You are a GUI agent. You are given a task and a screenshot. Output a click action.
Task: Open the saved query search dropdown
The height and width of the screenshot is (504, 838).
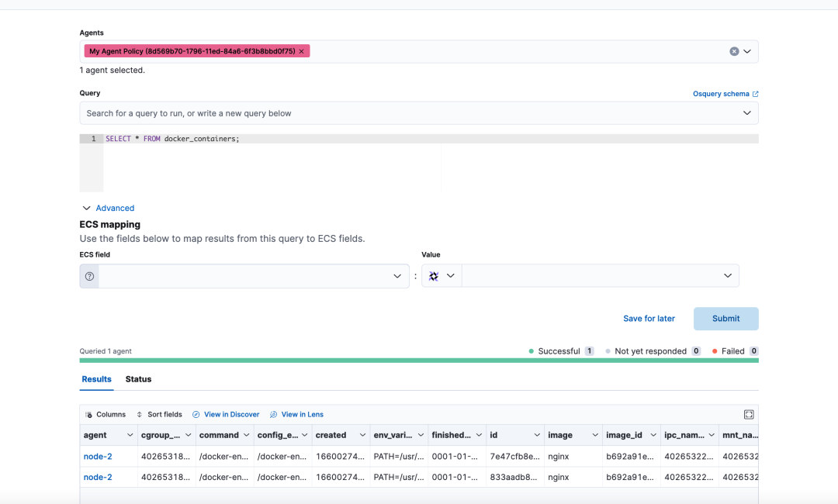746,113
